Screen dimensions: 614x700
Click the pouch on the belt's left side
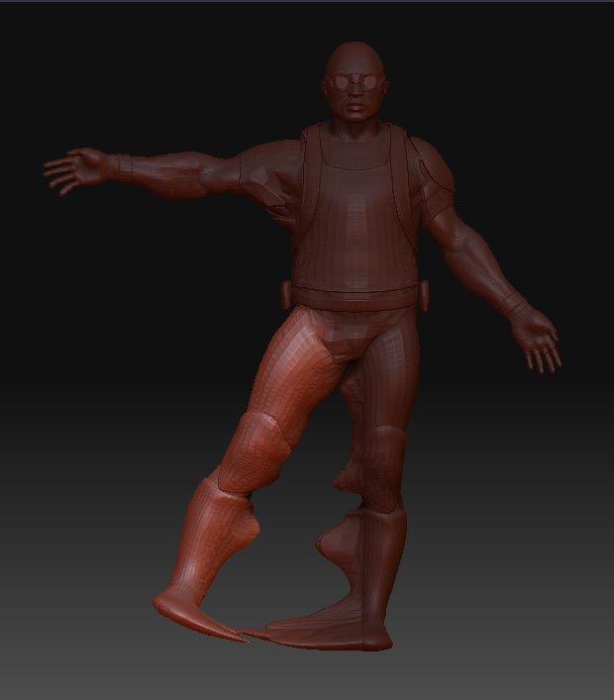coord(286,294)
